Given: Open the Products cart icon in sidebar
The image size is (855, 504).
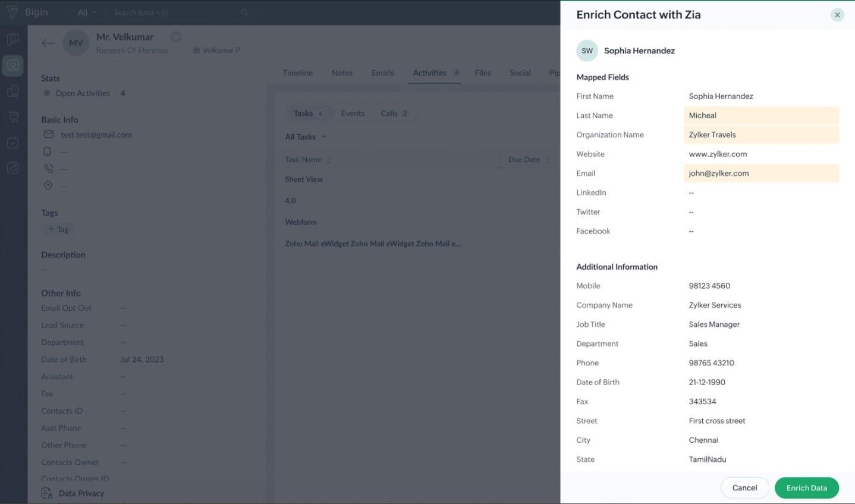Looking at the screenshot, I should pos(12,116).
